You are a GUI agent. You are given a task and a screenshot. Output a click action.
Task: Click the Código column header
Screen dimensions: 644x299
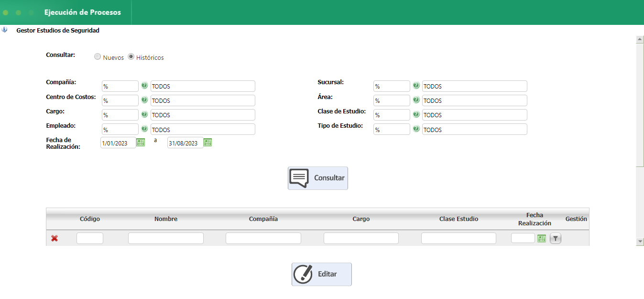tap(90, 219)
